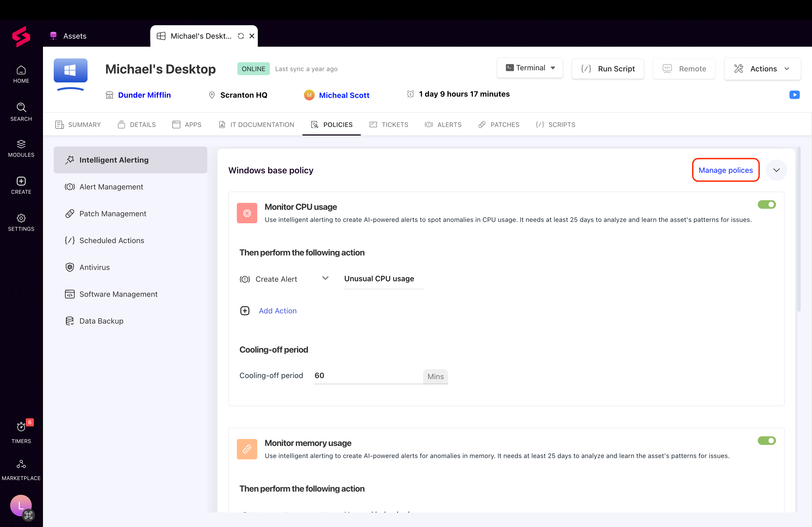
Task: Select Data Backup policy section
Action: [130, 321]
